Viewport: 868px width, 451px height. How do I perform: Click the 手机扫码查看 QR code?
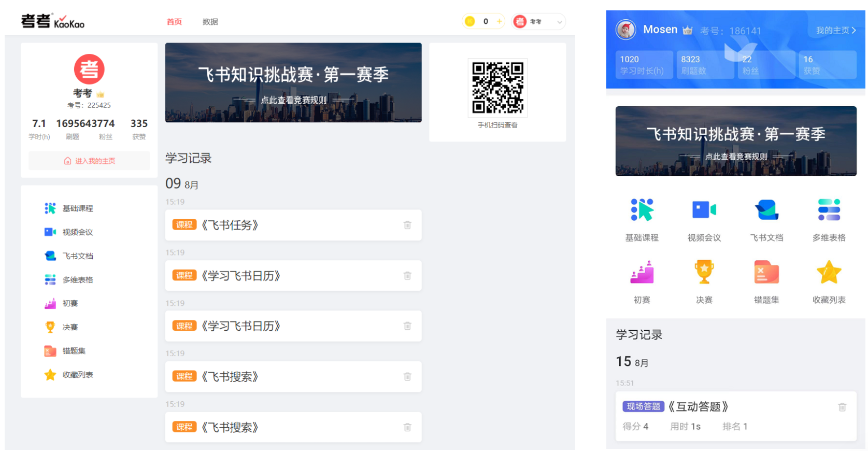point(497,87)
